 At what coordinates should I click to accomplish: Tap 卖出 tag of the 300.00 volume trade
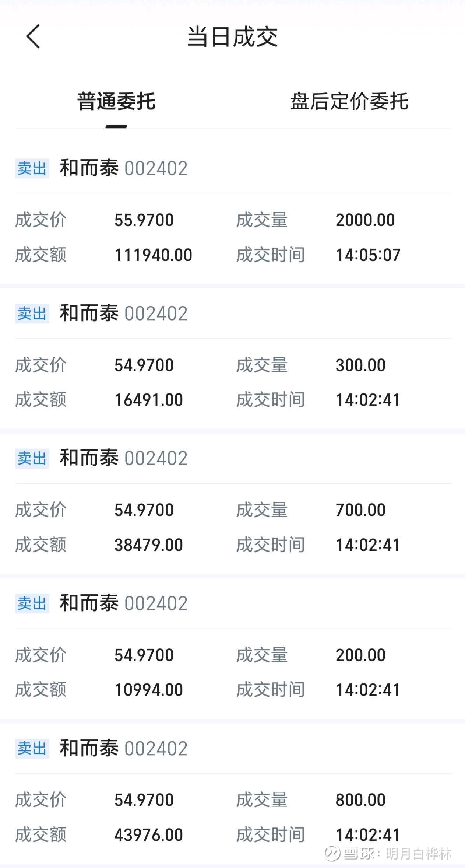(x=32, y=314)
